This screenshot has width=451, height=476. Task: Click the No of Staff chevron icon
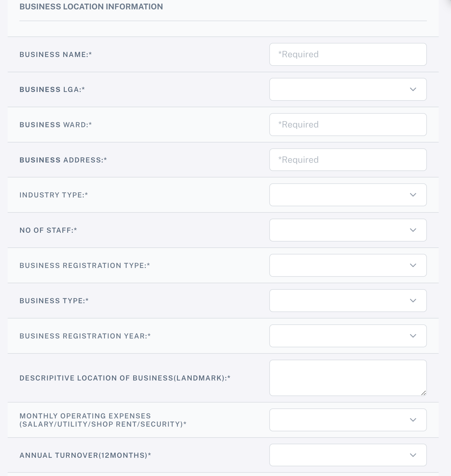(x=413, y=230)
